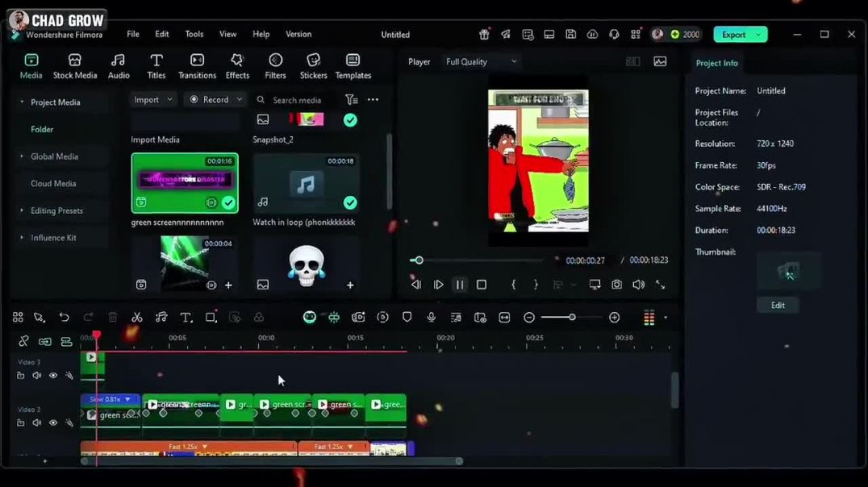Click the 00:10 mark on timeline ruler
The height and width of the screenshot is (487, 868).
[265, 338]
